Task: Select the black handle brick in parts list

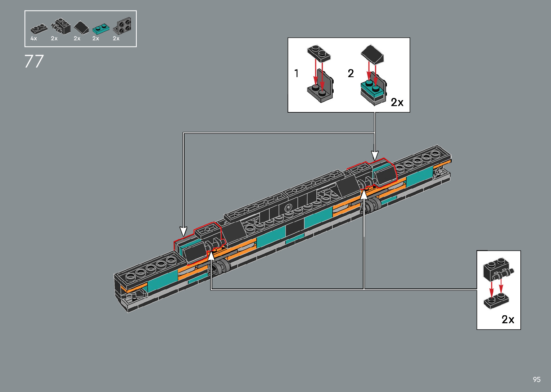Action: (x=61, y=26)
